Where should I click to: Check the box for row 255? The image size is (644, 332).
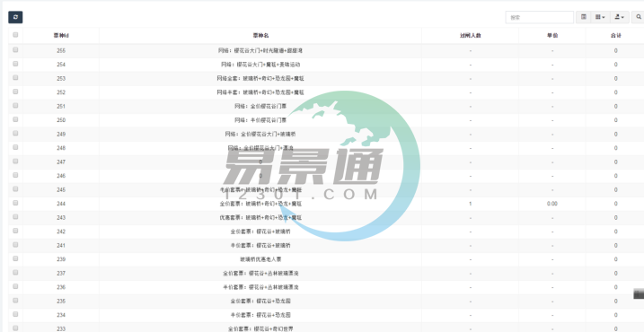pos(15,49)
